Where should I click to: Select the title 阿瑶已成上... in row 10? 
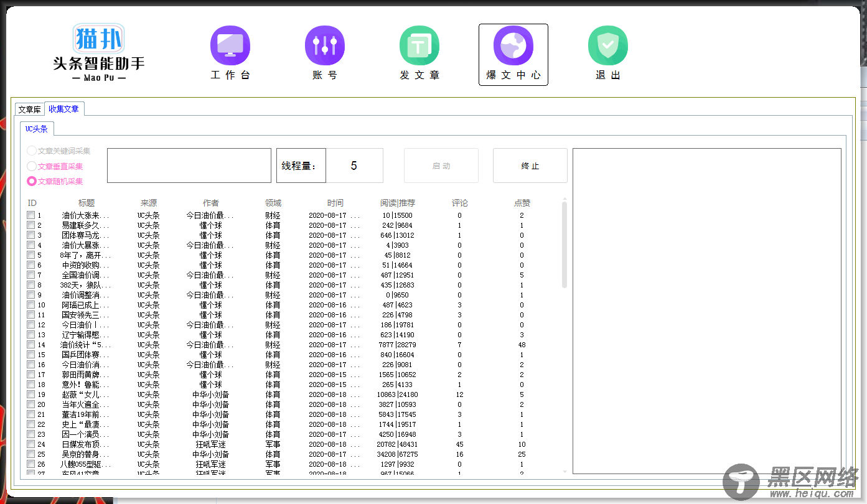[x=86, y=305]
